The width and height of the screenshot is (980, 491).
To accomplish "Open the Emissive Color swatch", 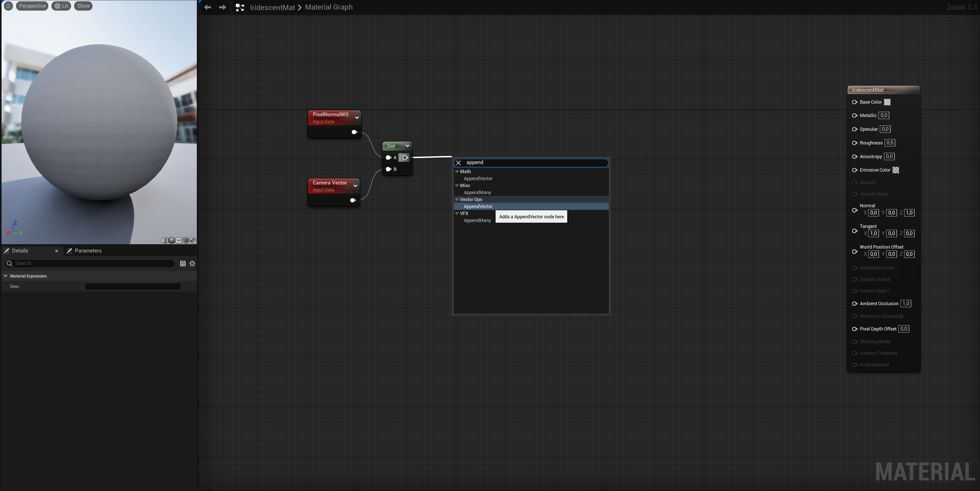I will click(x=896, y=170).
